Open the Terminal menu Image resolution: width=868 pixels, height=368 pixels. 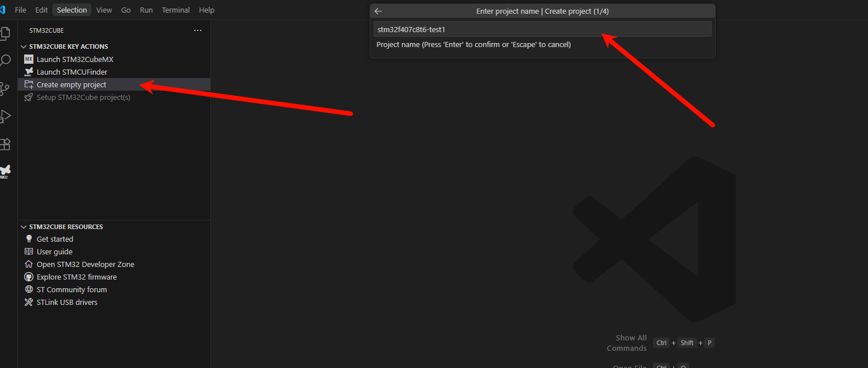(x=176, y=10)
